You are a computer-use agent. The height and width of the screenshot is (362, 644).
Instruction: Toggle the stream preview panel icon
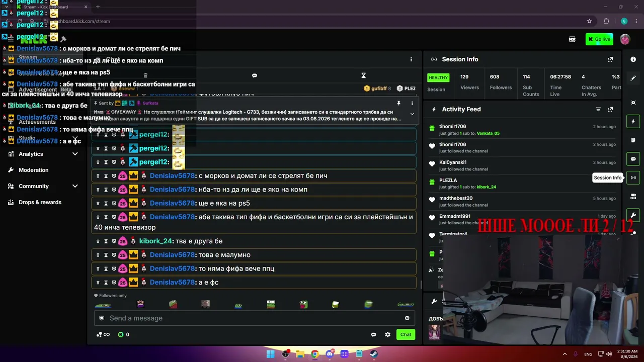coord(633,103)
